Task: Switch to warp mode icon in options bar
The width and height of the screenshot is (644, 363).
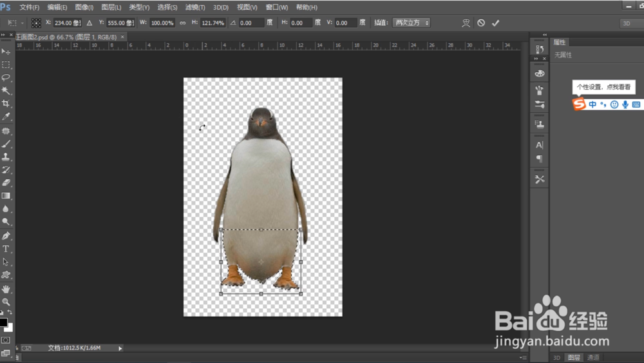Action: (466, 23)
